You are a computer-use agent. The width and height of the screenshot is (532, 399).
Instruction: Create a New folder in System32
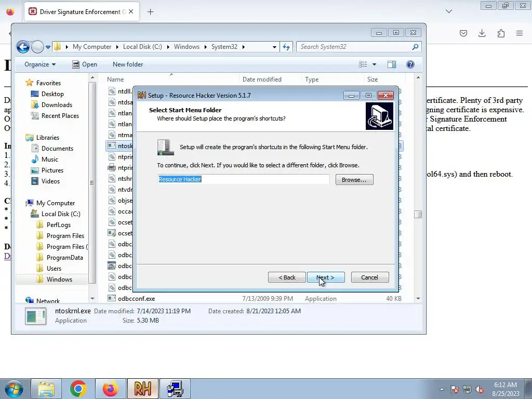pyautogui.click(x=128, y=64)
